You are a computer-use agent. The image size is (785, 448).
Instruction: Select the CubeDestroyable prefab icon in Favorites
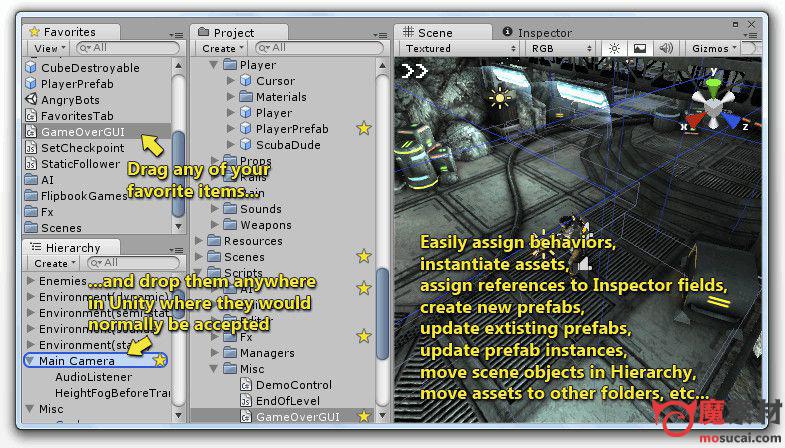coord(31,68)
